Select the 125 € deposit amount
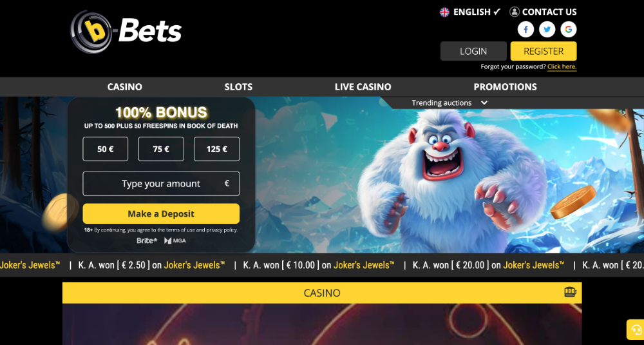The width and height of the screenshot is (644, 345). pos(216,149)
